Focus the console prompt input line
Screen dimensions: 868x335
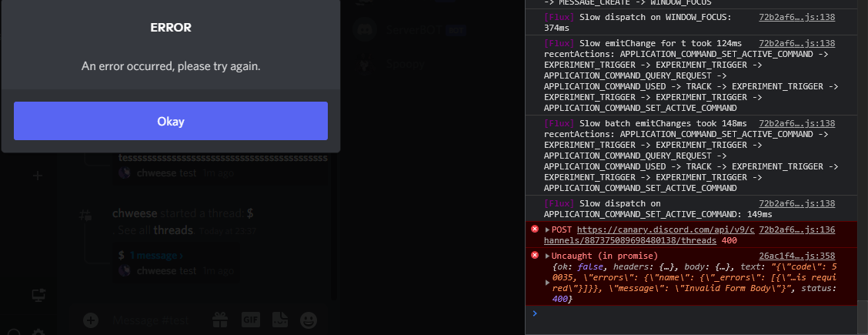[x=697, y=313]
